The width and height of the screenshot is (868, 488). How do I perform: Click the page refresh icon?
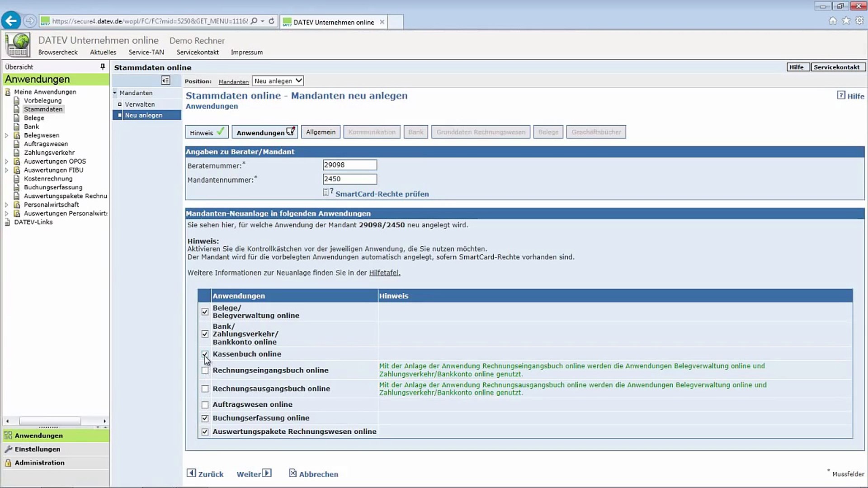271,21
